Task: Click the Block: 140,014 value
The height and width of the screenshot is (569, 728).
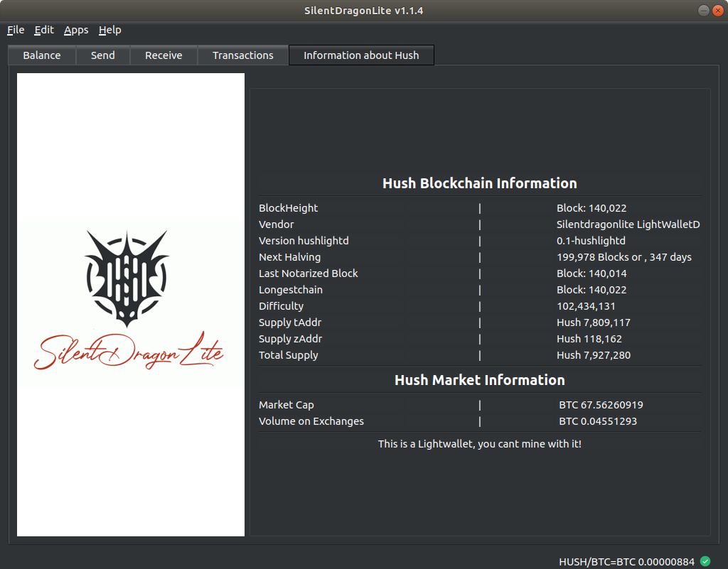Action: (591, 273)
